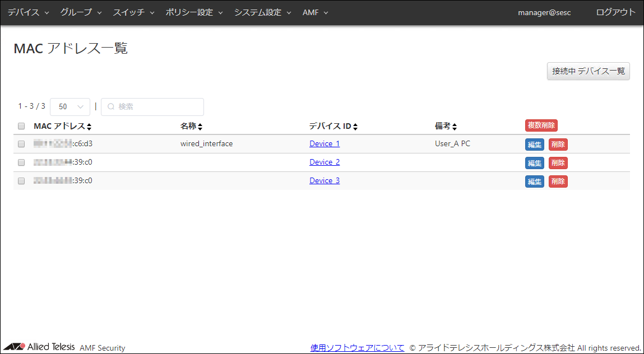Viewport: 644px width, 354px height.
Task: Toggle the select-all checkbox in header
Action: [x=21, y=126]
